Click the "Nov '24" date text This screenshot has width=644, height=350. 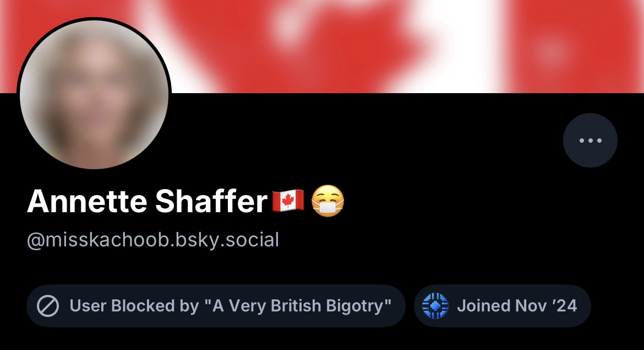[x=546, y=306]
